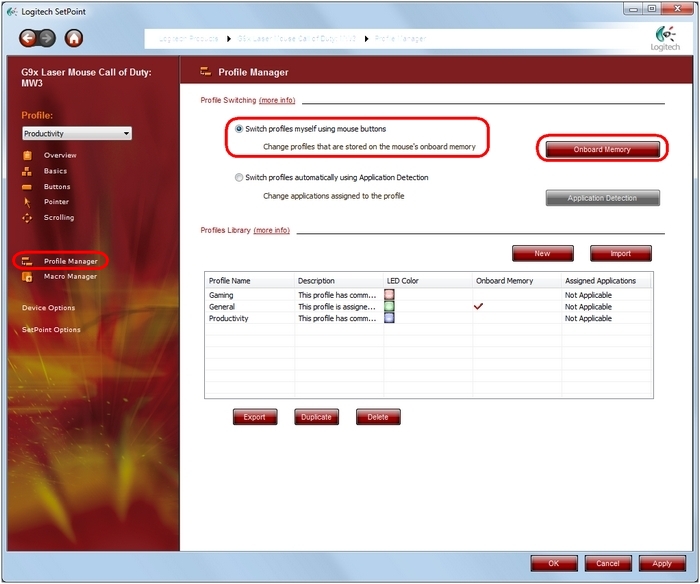
Task: Click the Macro Manager sidebar icon
Action: 27,277
